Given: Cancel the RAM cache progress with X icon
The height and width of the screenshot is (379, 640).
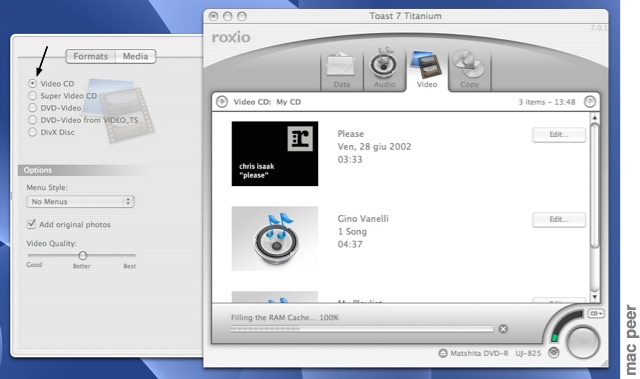Looking at the screenshot, I should (x=503, y=329).
